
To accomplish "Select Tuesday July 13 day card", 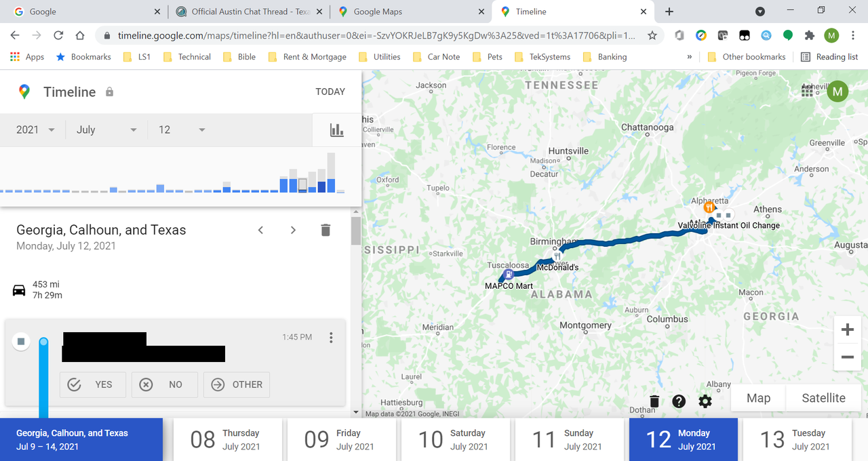I will click(797, 439).
